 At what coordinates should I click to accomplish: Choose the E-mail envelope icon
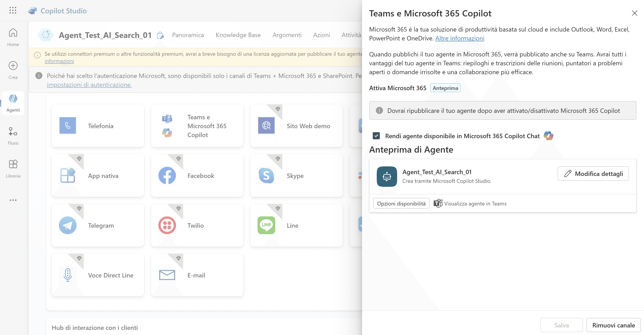[167, 275]
